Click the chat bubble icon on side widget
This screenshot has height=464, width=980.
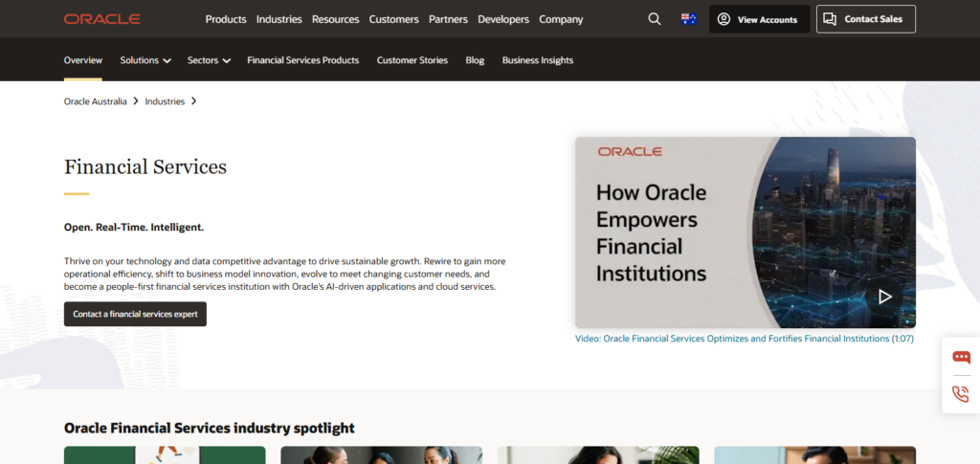961,357
